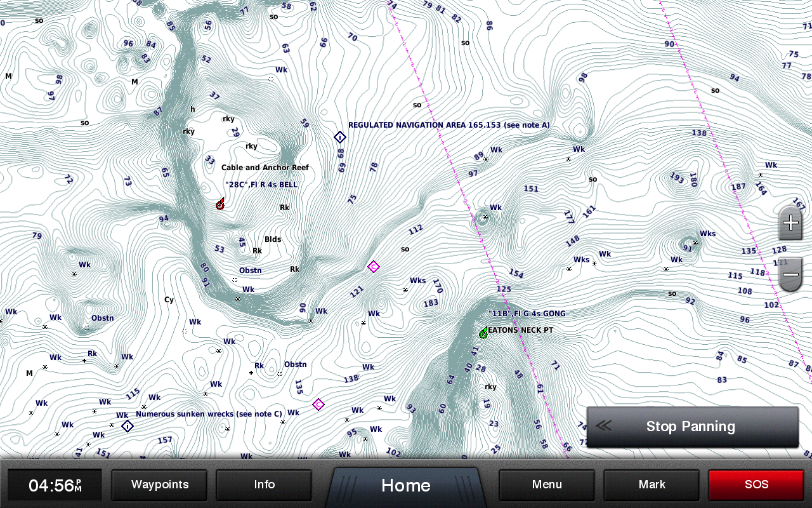Open the Waypoints list
The height and width of the screenshot is (508, 812).
coord(159,485)
